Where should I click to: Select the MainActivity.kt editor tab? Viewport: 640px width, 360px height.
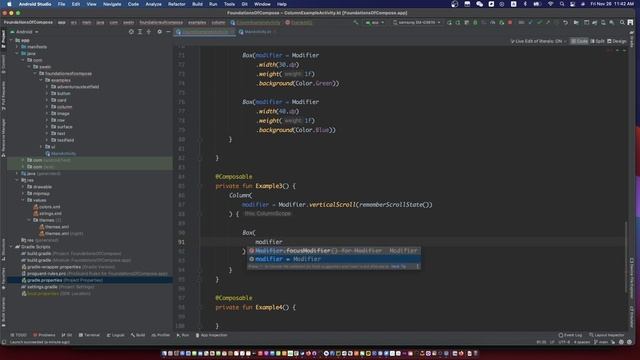[257, 32]
